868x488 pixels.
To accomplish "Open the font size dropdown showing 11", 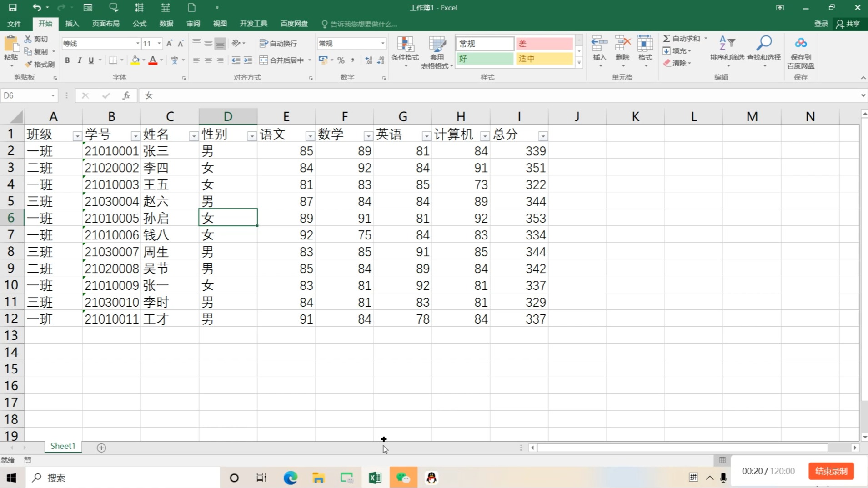I will [159, 43].
